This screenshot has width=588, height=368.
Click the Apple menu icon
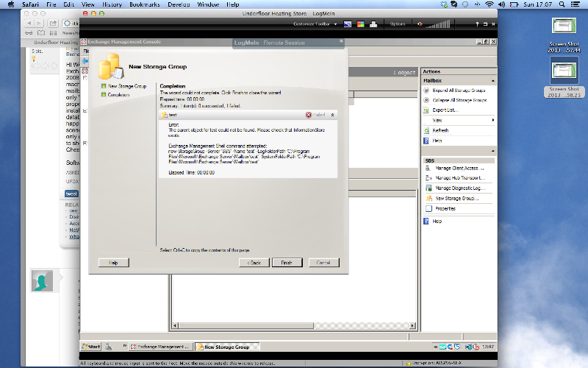(10, 4)
